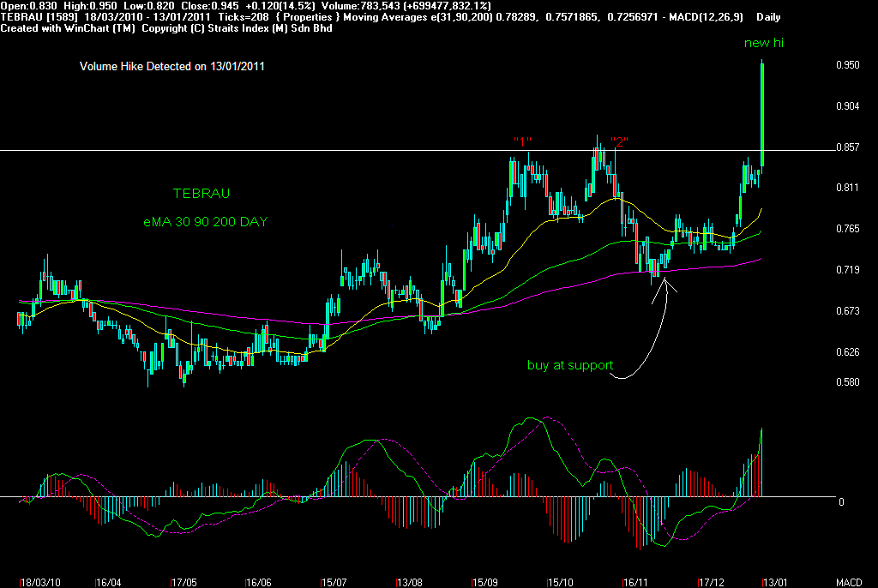This screenshot has height=588, width=878.
Task: Click the 'High:0.950' value in header
Action: [90, 6]
